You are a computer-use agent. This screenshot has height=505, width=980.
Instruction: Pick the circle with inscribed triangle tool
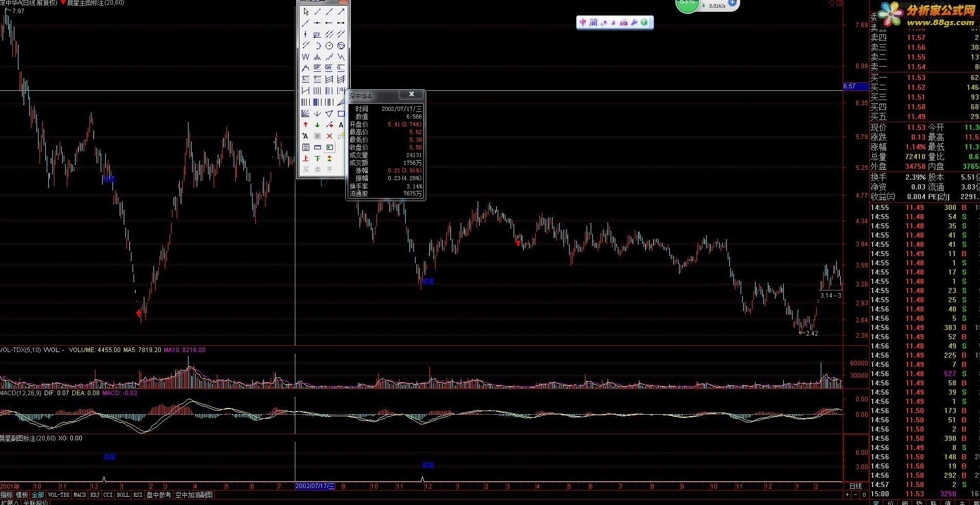[x=341, y=45]
